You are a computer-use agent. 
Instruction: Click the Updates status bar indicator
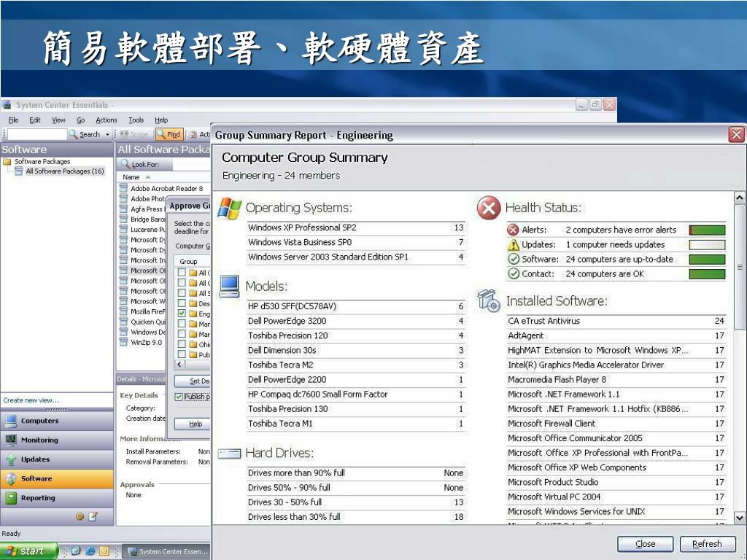click(x=708, y=245)
